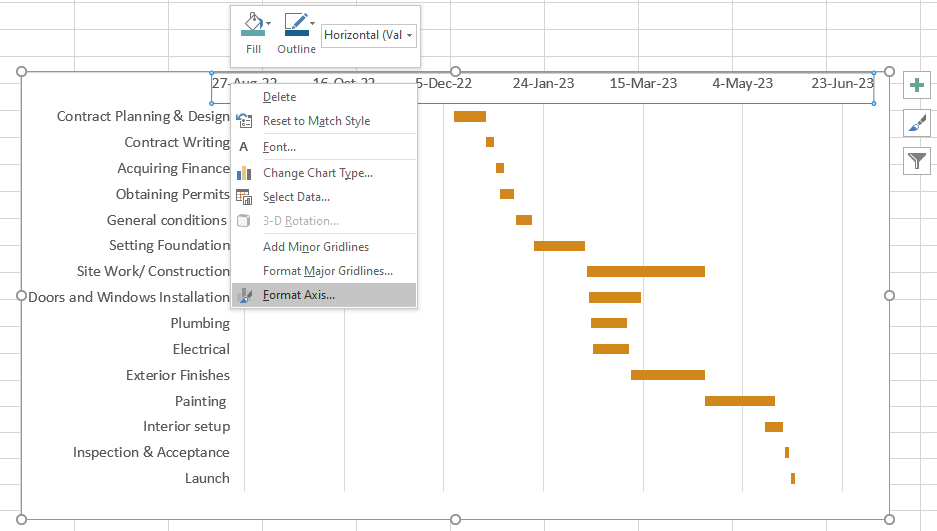Expand the Outline color dropdown arrow
This screenshot has height=531, width=937.
pyautogui.click(x=312, y=23)
